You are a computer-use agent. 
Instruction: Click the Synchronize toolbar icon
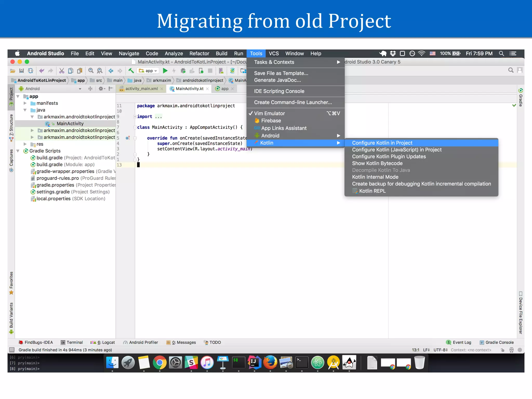[x=30, y=71]
